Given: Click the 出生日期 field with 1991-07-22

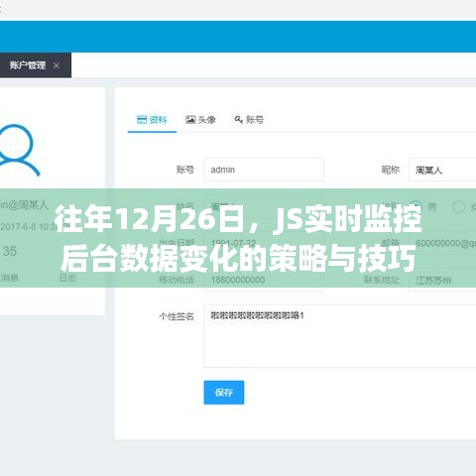Looking at the screenshot, I should pyautogui.click(x=264, y=244).
